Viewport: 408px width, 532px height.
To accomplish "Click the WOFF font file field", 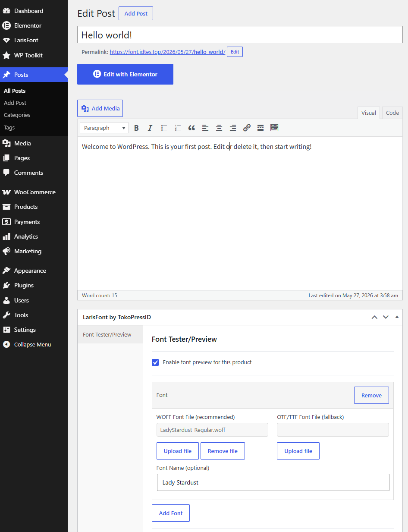I will click(x=212, y=430).
